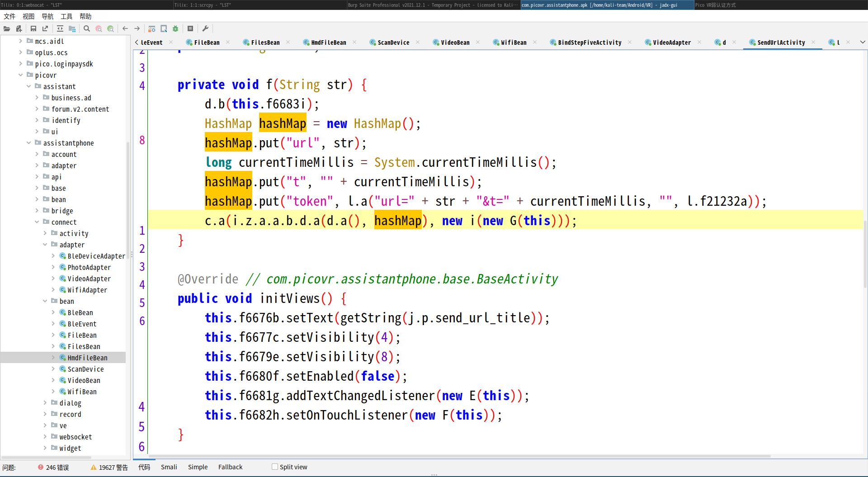This screenshot has width=868, height=477.
Task: Toggle the Deobfuscation icon
Action: pyautogui.click(x=152, y=28)
